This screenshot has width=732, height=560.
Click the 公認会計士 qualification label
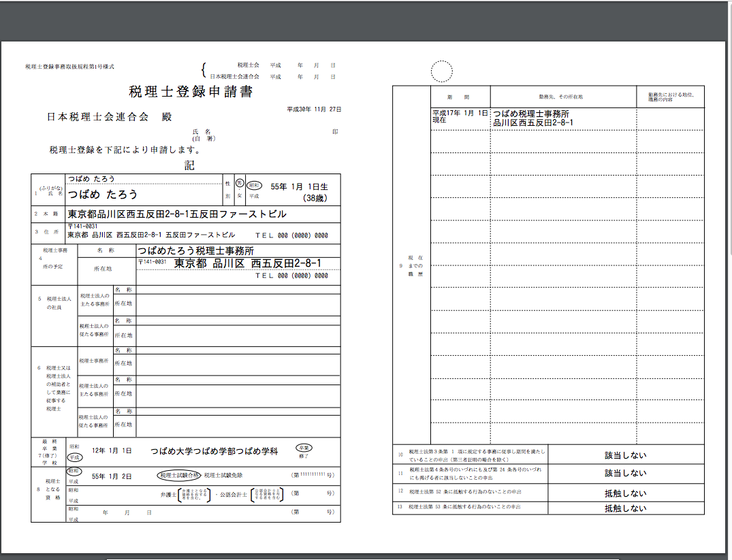tap(233, 495)
